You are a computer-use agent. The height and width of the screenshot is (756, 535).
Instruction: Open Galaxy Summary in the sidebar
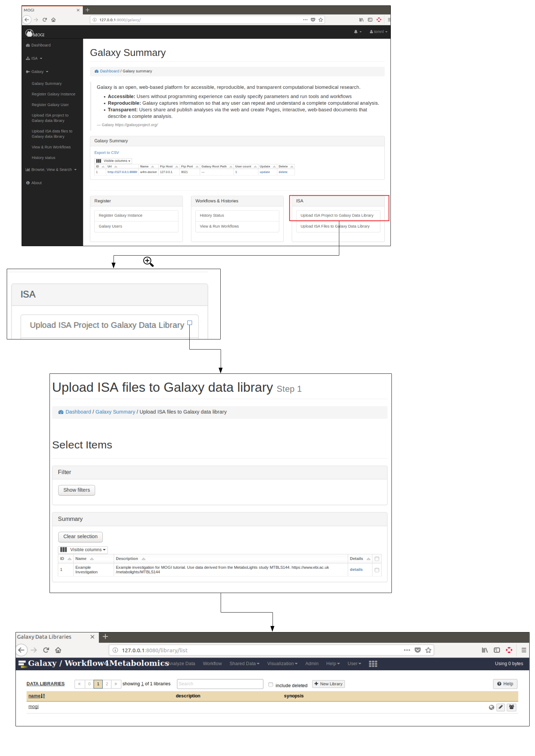46,84
